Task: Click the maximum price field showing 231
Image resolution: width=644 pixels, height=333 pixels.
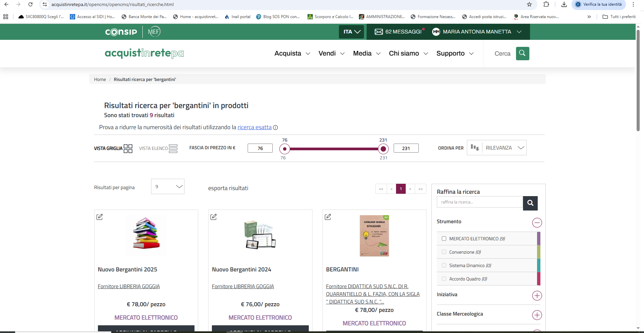Action: [406, 148]
